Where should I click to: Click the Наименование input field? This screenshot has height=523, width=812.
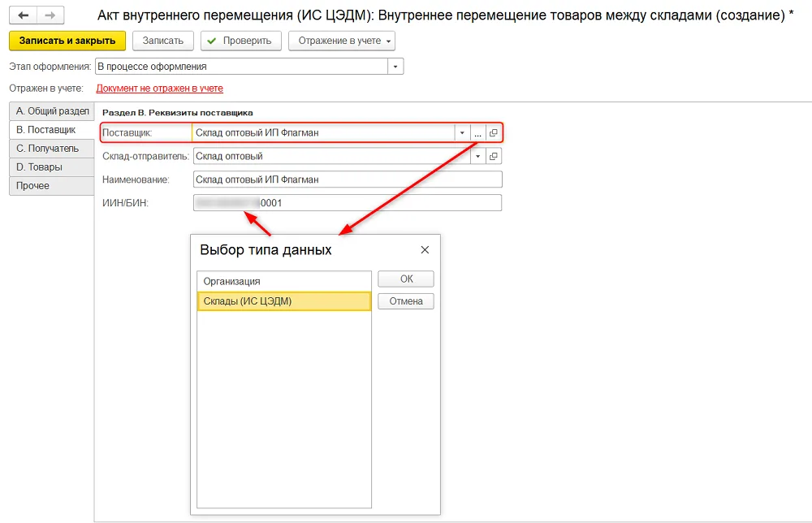pos(348,179)
